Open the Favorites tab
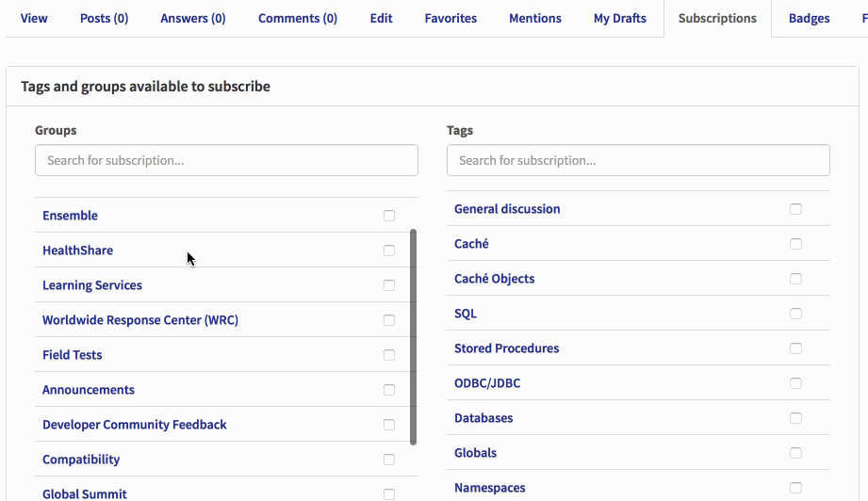Screen dimensions: 868x501 tap(450, 18)
